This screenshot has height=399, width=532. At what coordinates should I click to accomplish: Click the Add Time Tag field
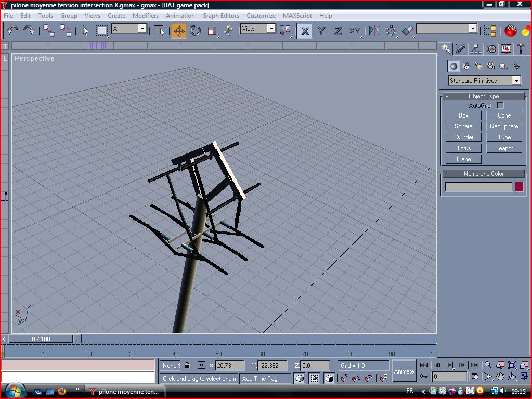point(265,379)
